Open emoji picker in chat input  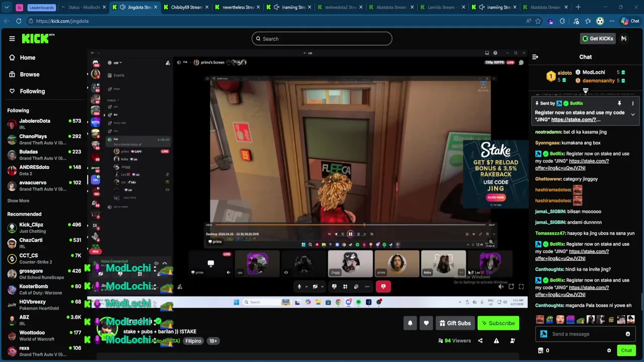(x=628, y=334)
